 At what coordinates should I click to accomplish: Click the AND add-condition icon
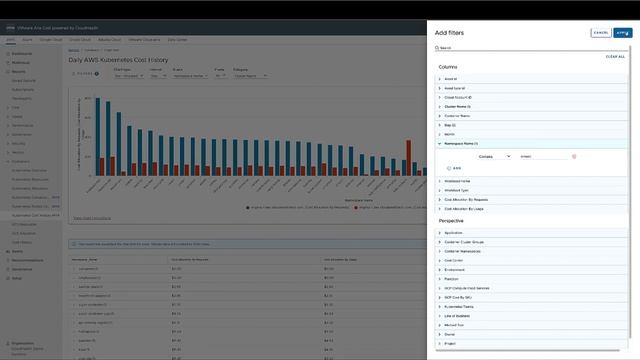click(449, 168)
